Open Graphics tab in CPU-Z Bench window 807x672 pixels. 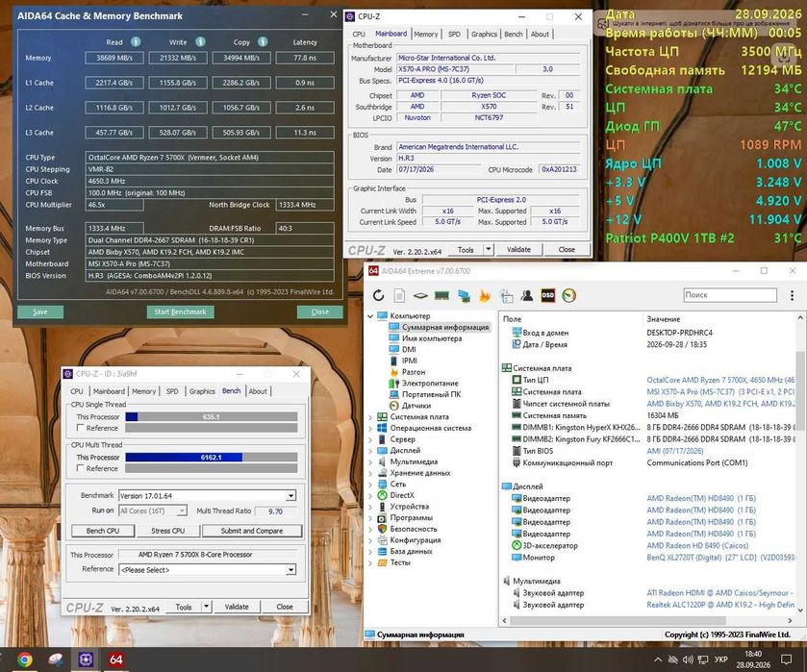[202, 391]
